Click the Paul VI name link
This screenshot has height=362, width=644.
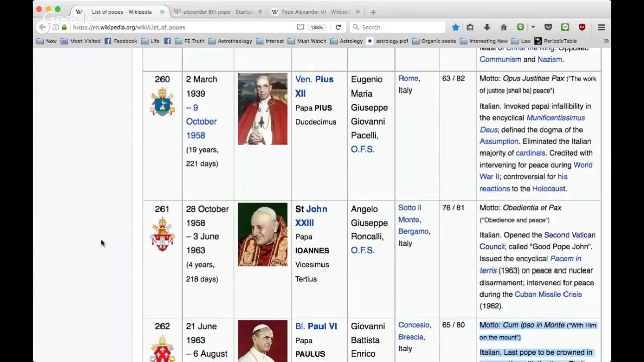[322, 326]
